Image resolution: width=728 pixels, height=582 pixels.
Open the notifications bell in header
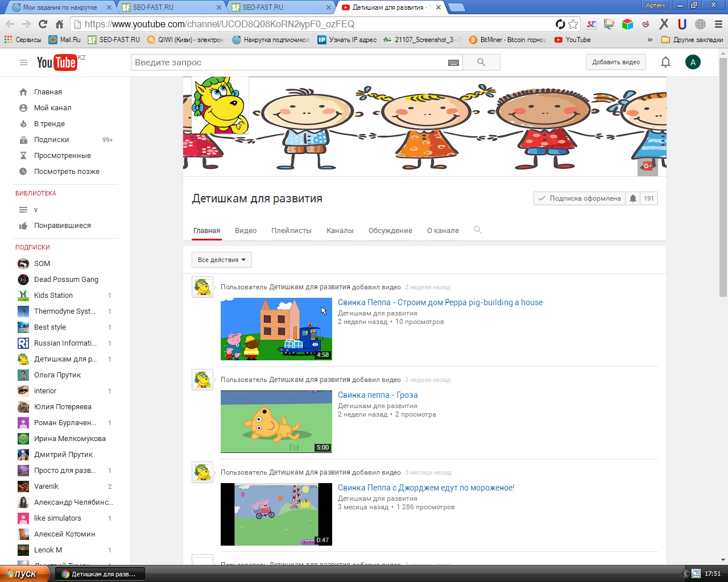pyautogui.click(x=665, y=63)
